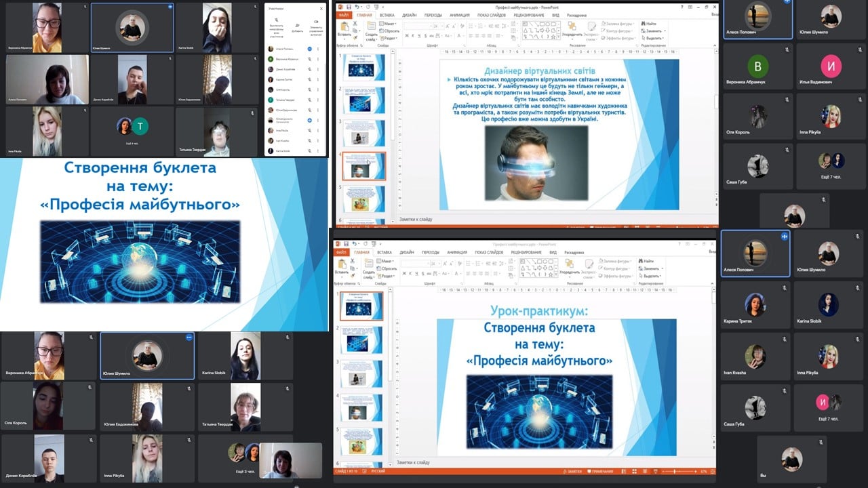Select slide 2 thumbnail in lower PowerPoint
Viewport: 868px width, 488px height.
pos(361,340)
